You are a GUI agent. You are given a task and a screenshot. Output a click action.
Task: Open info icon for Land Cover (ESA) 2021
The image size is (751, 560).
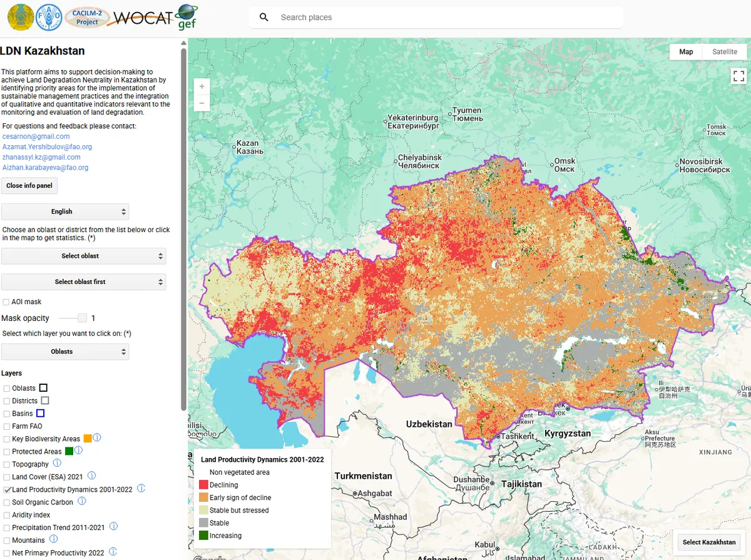[91, 476]
